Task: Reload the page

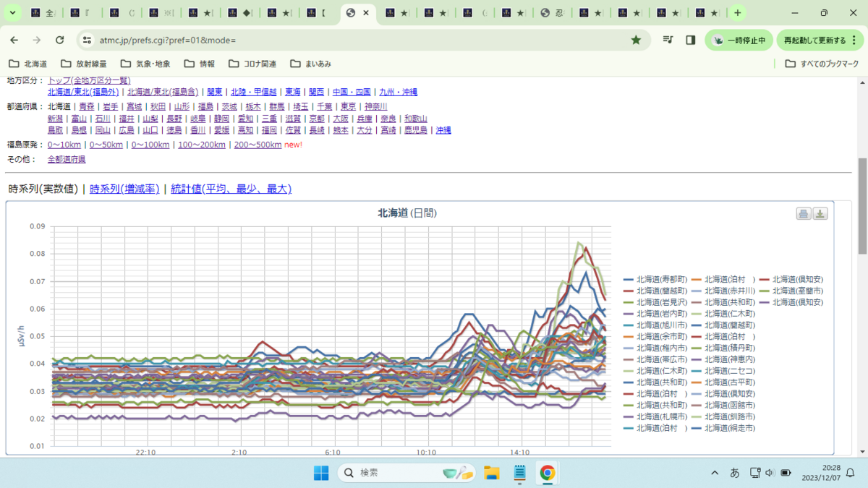Action: (x=60, y=40)
